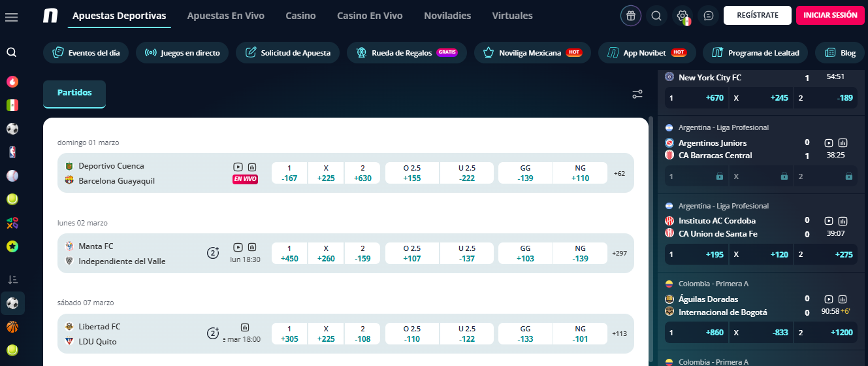The width and height of the screenshot is (868, 366).
Task: Click Deportivo Cuenca team name
Action: click(111, 166)
